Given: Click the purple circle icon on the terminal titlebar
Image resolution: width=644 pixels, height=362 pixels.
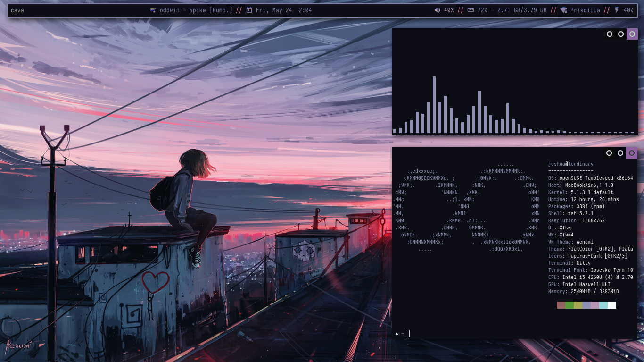Looking at the screenshot, I should click(x=632, y=153).
